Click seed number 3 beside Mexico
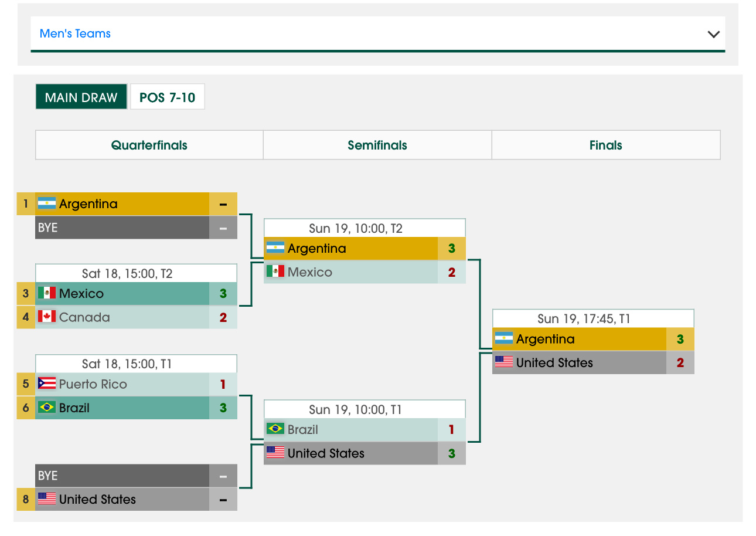Screen dimensions: 756x536 pos(26,294)
